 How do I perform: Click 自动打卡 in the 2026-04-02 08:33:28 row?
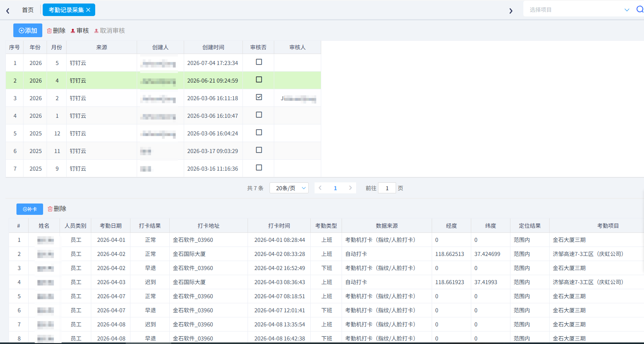coord(356,254)
